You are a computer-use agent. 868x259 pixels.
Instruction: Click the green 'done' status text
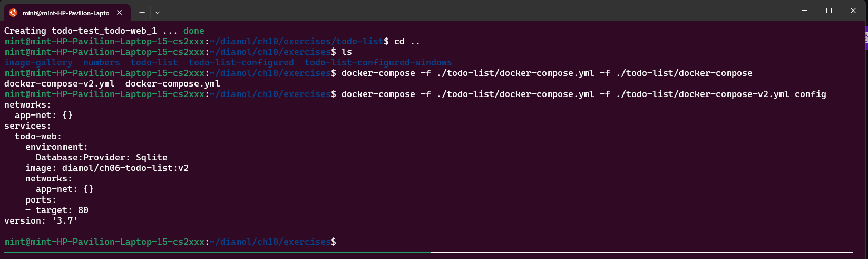coord(193,31)
